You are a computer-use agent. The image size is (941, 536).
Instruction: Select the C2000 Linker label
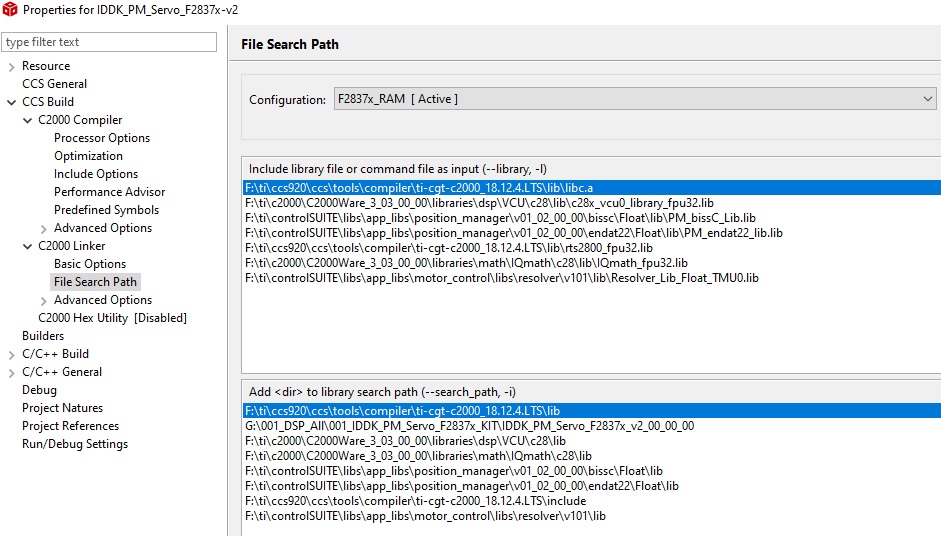[71, 246]
